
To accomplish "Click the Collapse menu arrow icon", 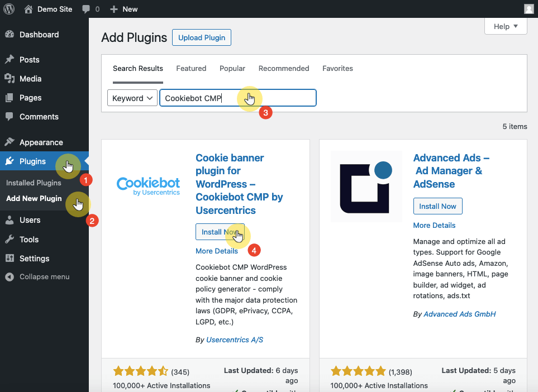I will click(x=9, y=277).
